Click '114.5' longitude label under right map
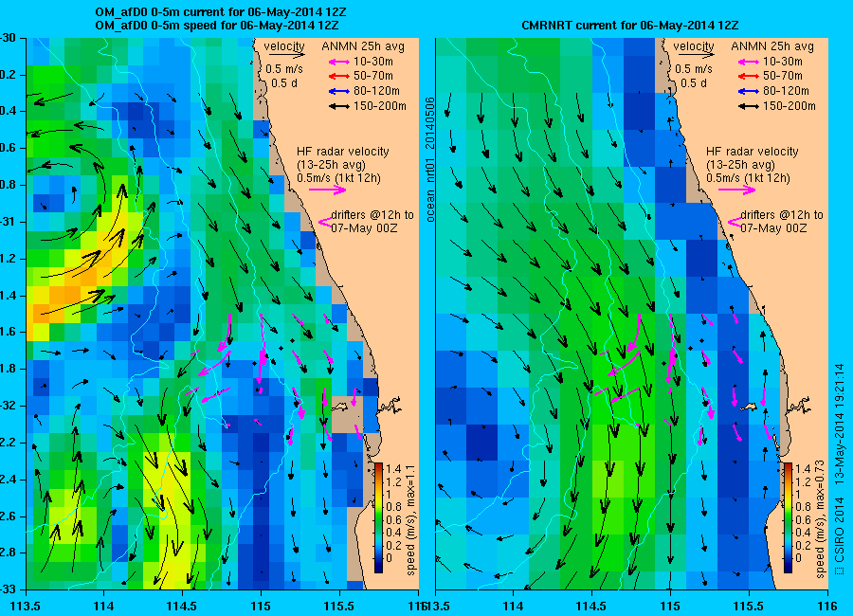Viewport: 853px width, 616px height. 591,606
